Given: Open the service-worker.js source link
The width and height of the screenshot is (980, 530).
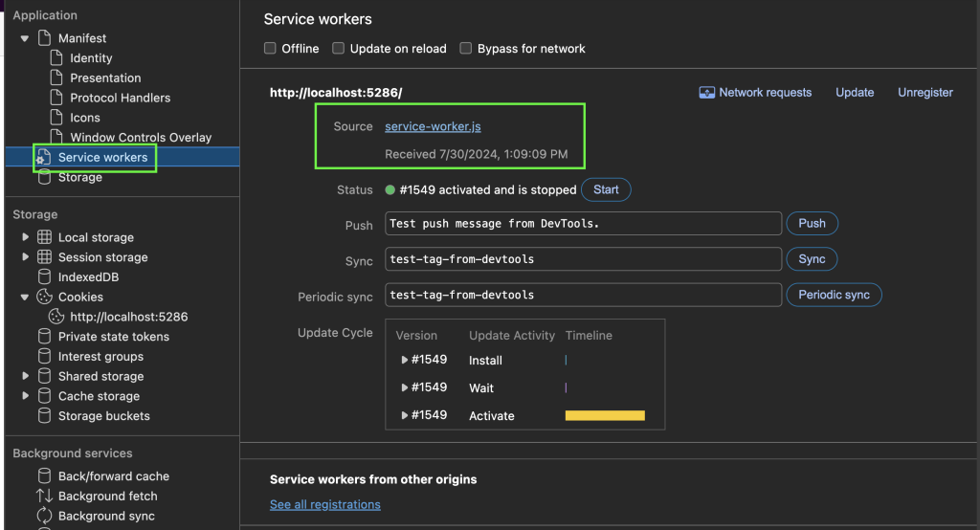Looking at the screenshot, I should point(434,126).
